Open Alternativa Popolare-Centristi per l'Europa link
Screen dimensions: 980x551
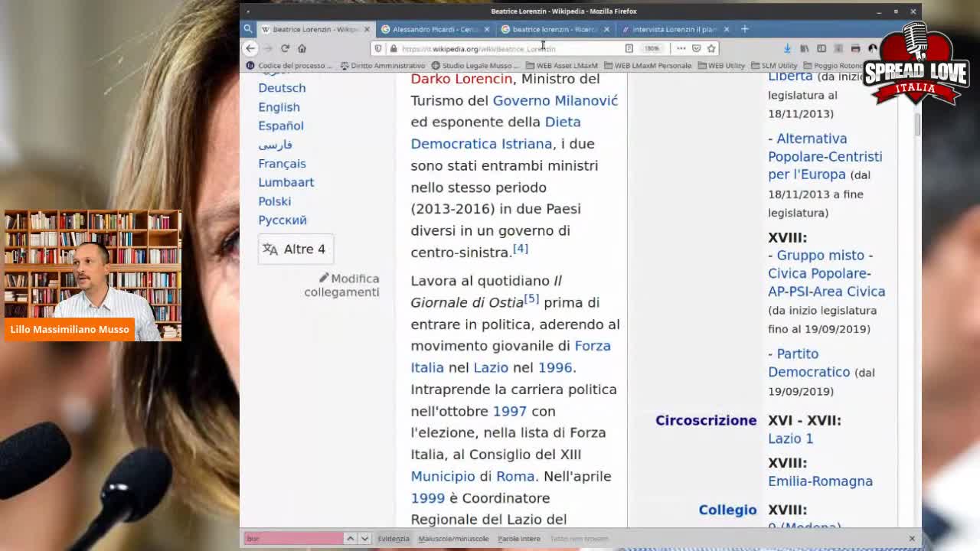pyautogui.click(x=825, y=156)
